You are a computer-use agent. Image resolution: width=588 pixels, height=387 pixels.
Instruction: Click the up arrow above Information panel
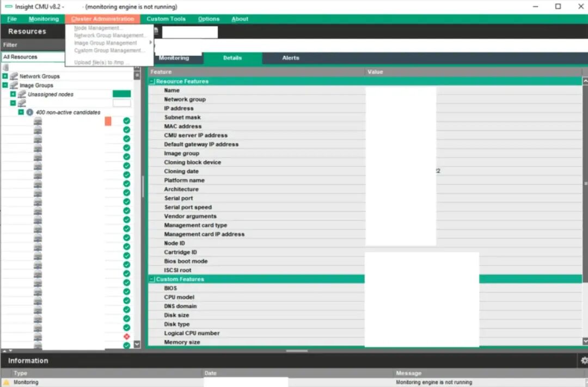pyautogui.click(x=4, y=350)
